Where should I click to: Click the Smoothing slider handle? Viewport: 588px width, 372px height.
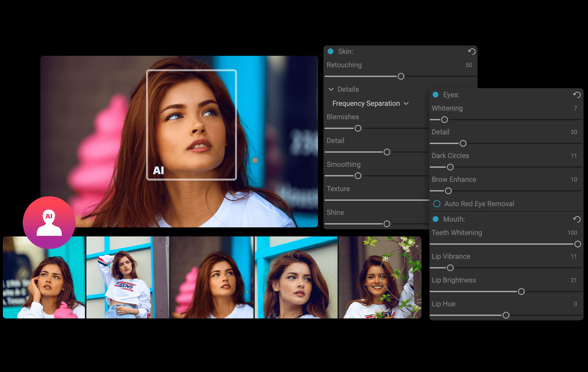[358, 176]
